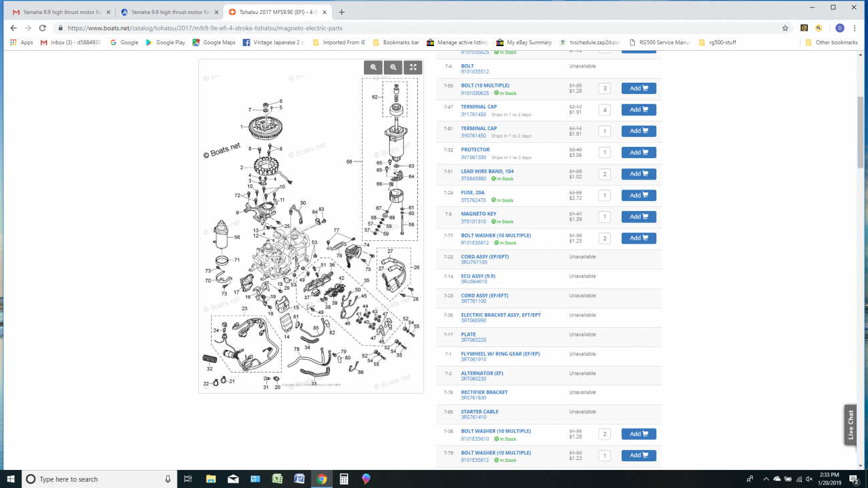Add 7-38 BOLT WASHER 9101E35610 to cart
Screen dimensions: 868x488
pos(639,434)
